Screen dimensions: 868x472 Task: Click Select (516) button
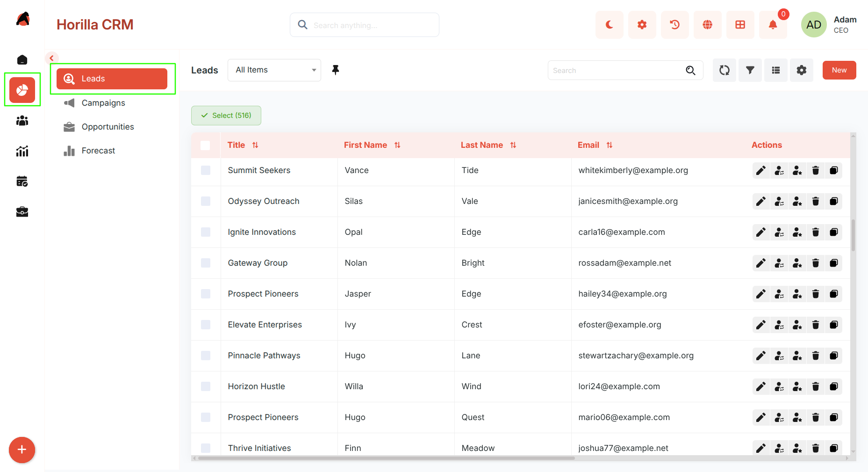[226, 116]
